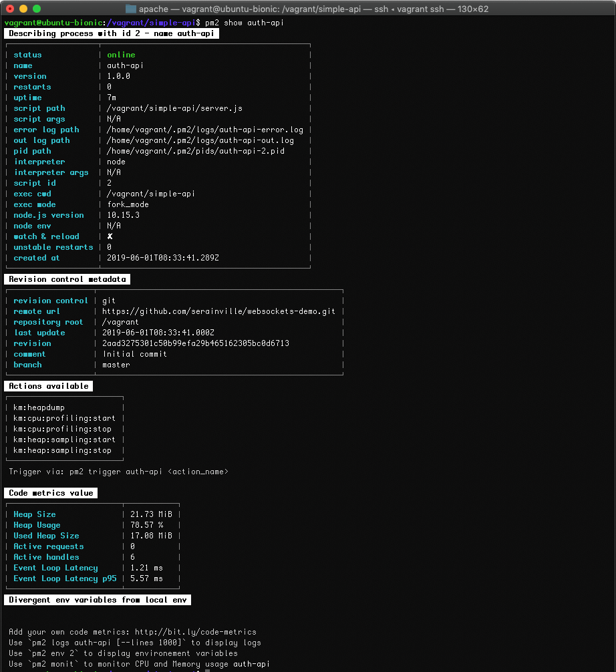The image size is (616, 672).
Task: Click repository root value '/vagrant'
Action: [x=120, y=322]
